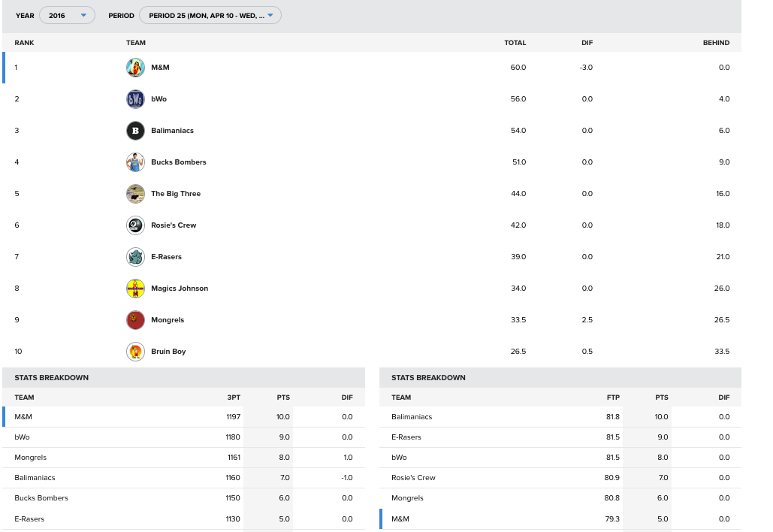Click the Rosie's Crew eight-ball logo

135,225
